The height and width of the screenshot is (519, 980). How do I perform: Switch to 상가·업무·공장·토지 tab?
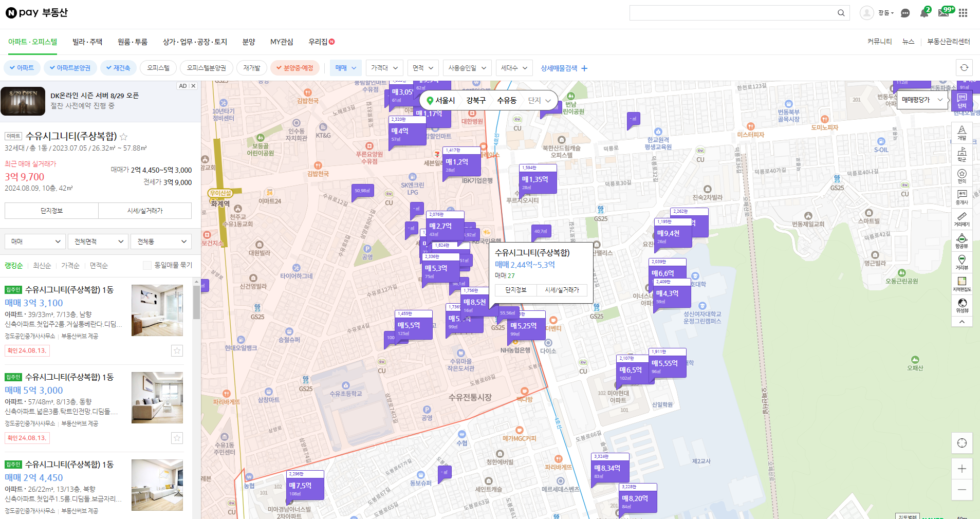tap(195, 42)
